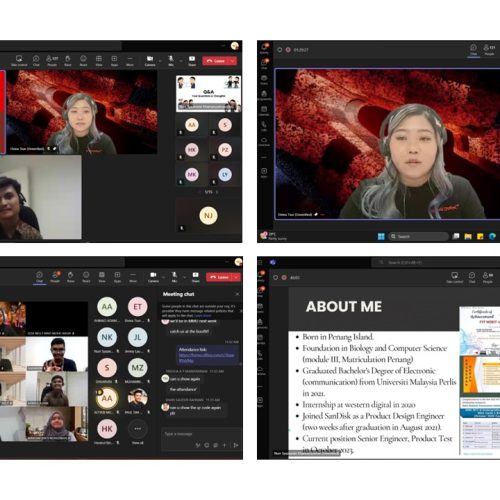Toggle Camera in the window with Q&A thumbnail
This screenshot has width=500, height=500.
tap(150, 60)
